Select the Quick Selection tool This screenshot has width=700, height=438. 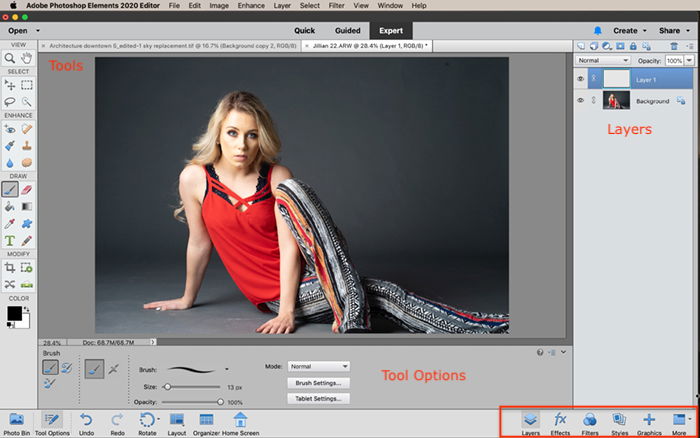click(27, 102)
